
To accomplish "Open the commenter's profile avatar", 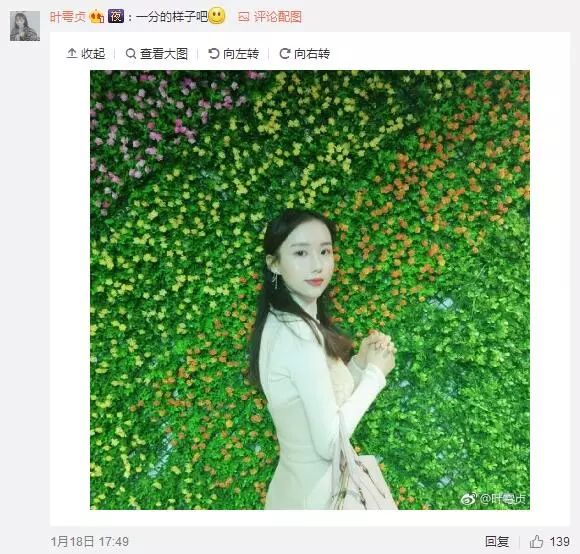I will pos(25,26).
